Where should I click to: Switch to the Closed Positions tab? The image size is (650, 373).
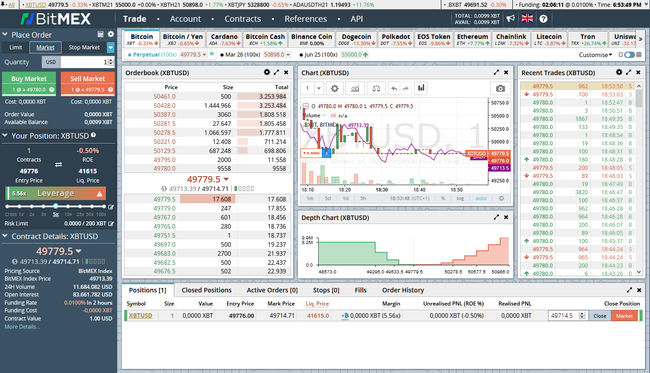[206, 290]
